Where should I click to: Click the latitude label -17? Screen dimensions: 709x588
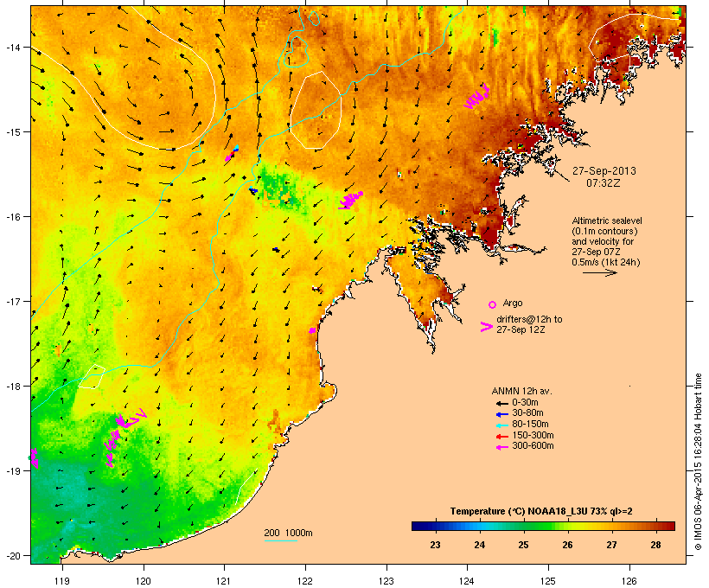point(12,301)
